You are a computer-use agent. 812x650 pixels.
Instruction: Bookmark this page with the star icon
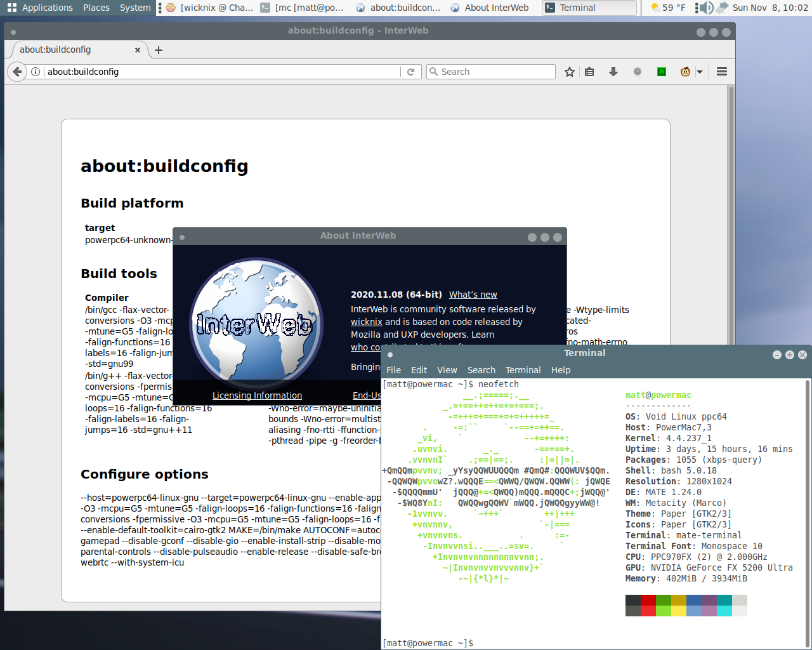click(570, 72)
